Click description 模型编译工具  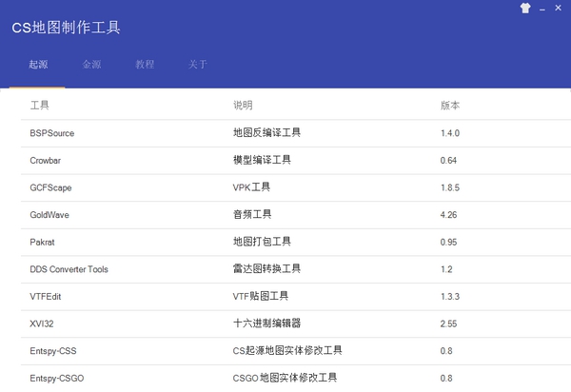pos(262,160)
